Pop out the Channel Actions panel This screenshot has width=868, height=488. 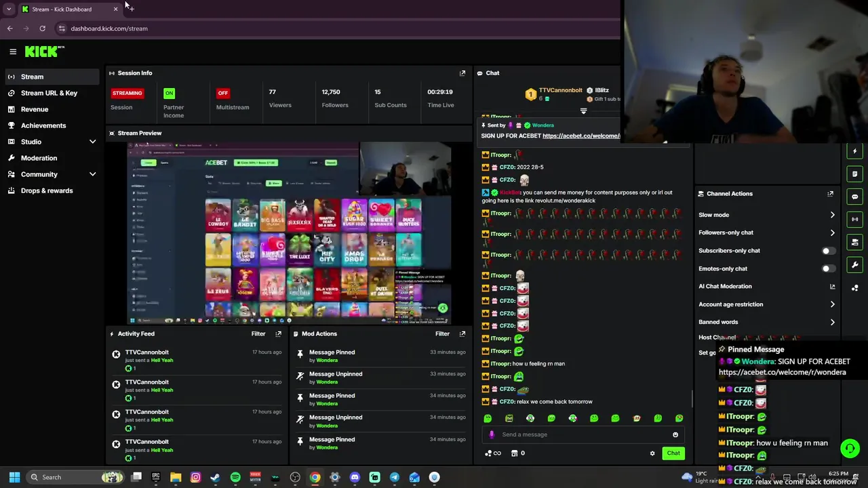pyautogui.click(x=830, y=194)
